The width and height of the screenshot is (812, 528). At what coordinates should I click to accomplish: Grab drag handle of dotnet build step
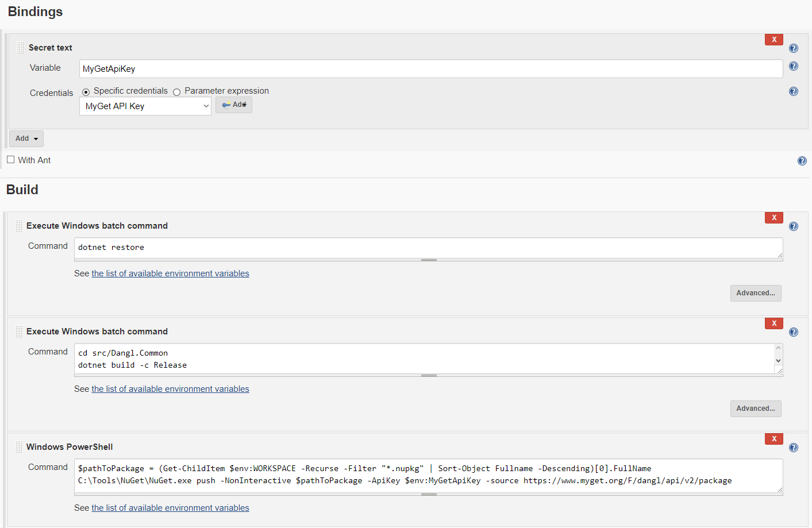19,332
